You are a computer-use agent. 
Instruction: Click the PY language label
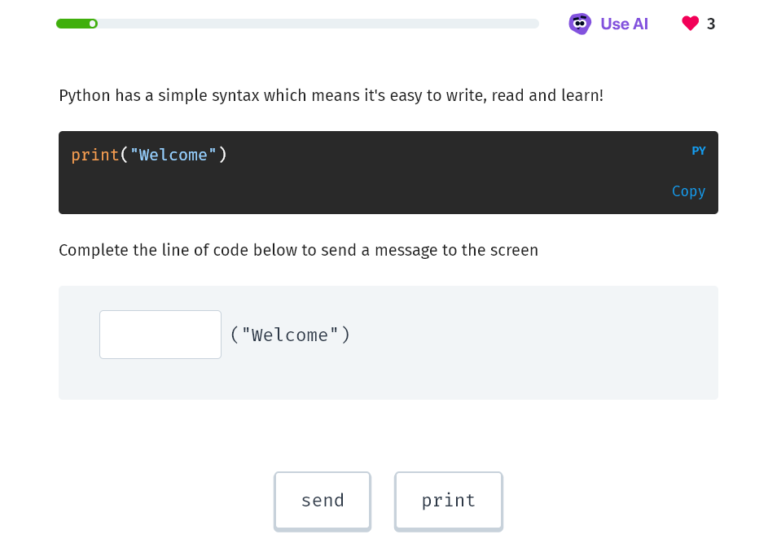click(699, 151)
